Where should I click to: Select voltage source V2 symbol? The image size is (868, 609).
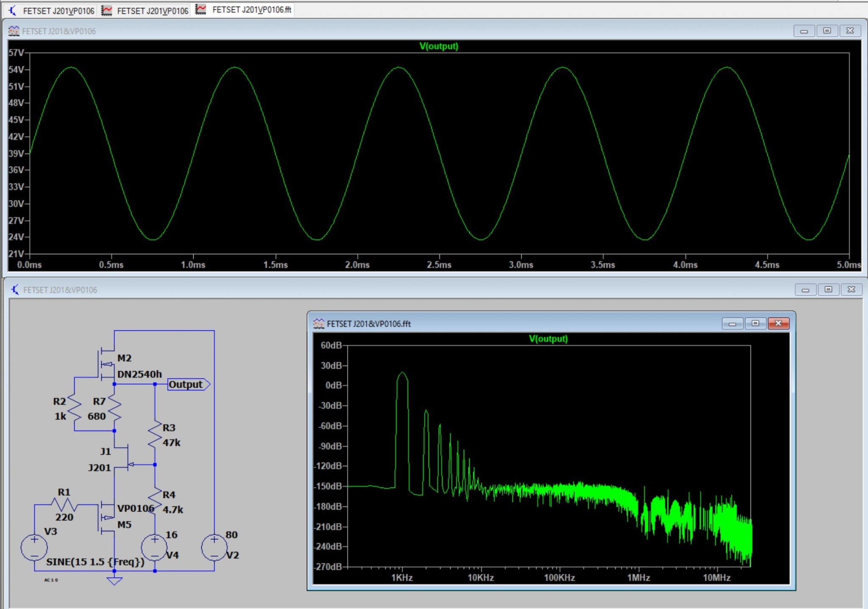(214, 548)
